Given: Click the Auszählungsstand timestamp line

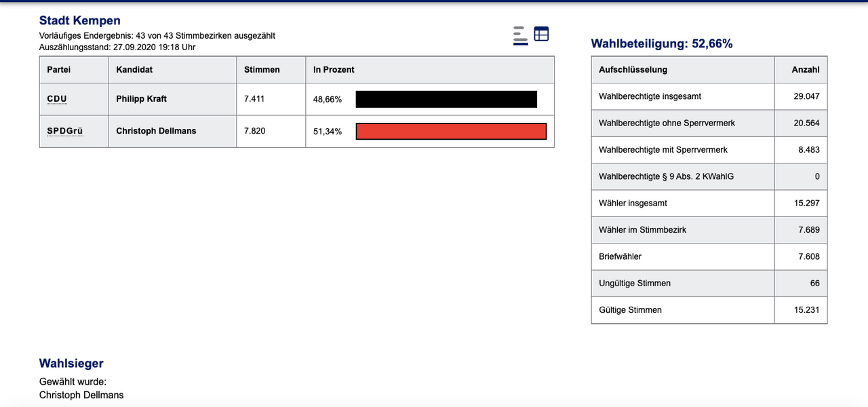Looking at the screenshot, I should [x=118, y=47].
